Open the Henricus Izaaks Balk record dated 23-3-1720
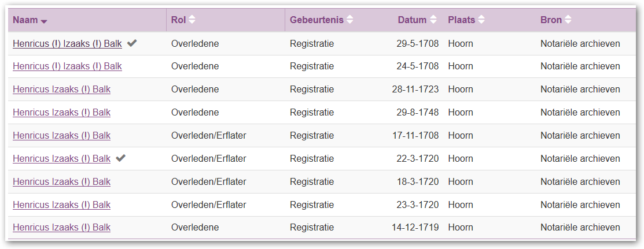Screen dimensions: 644x249 coord(61,205)
